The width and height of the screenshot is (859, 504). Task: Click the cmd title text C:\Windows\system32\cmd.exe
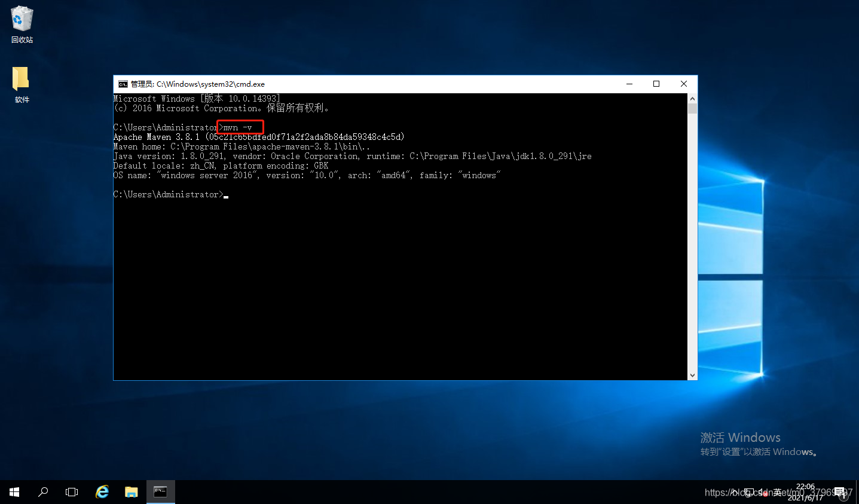click(210, 84)
